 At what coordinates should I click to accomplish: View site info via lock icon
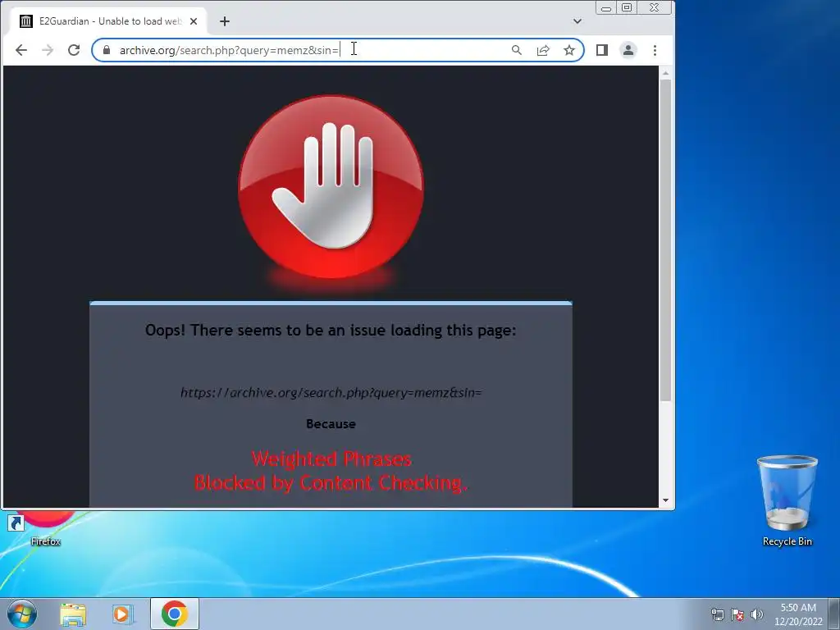coord(106,50)
